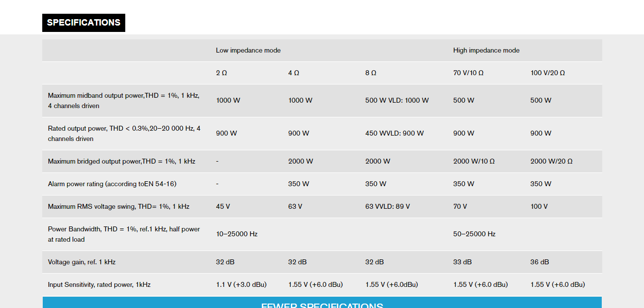Select 2000 W bridged power under 8 Ω

pyautogui.click(x=378, y=162)
